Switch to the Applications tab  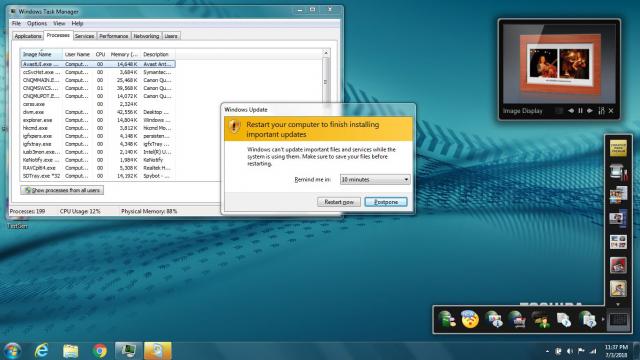(28, 36)
